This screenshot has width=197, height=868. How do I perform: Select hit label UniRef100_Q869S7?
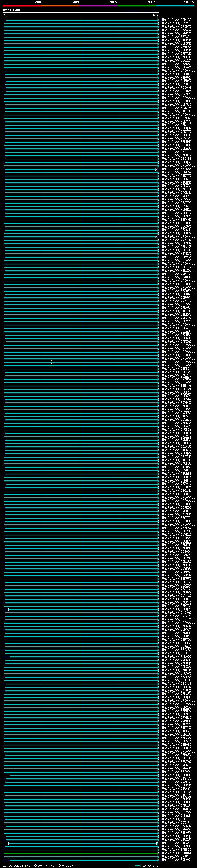pos(176,94)
